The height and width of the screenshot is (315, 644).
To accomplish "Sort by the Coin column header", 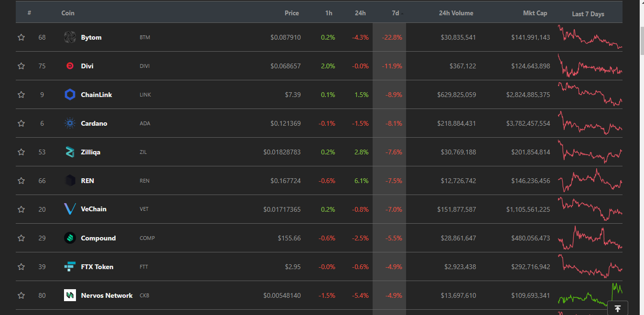I will [68, 13].
